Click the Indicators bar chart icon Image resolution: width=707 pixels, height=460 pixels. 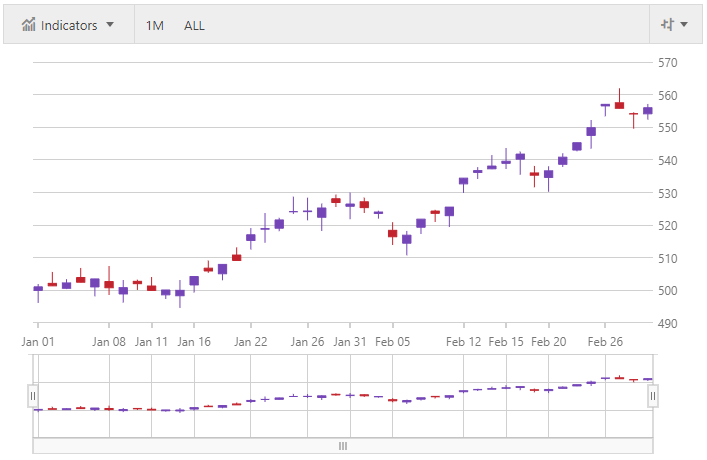pos(28,25)
